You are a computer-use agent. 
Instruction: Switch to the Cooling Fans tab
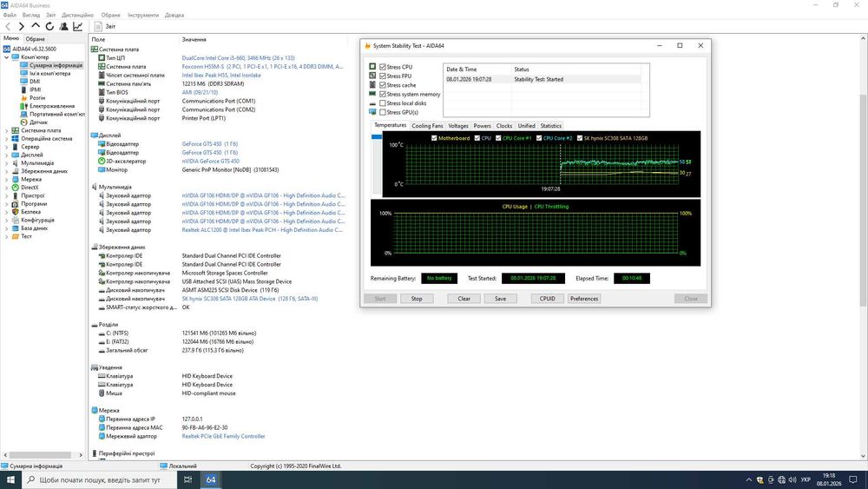coord(427,126)
